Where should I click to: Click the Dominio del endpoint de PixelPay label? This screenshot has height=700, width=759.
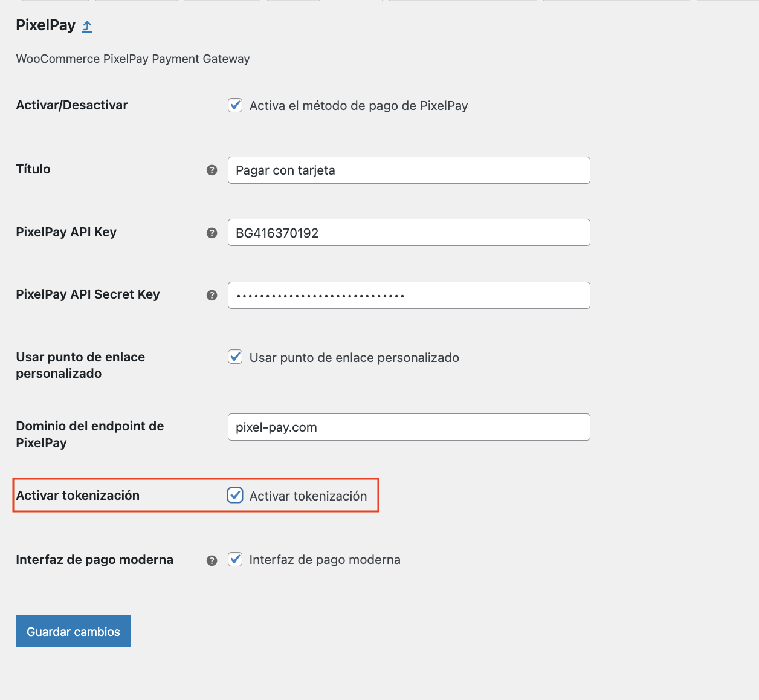click(90, 434)
